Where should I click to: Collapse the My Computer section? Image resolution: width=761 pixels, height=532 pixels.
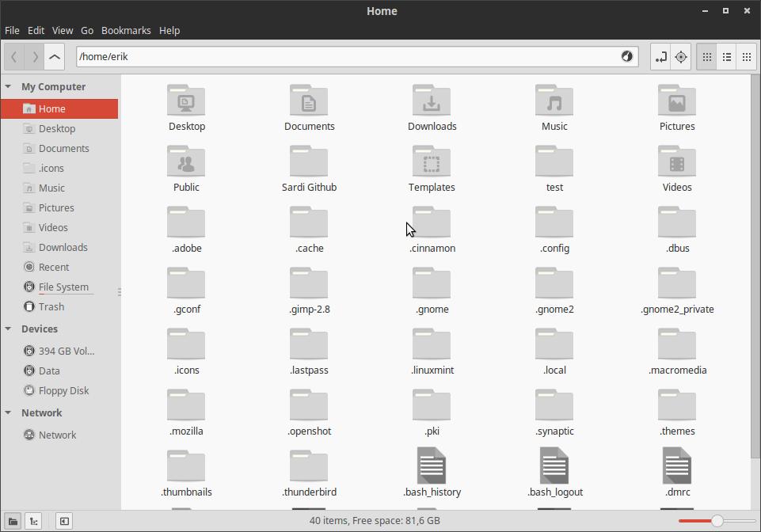point(8,86)
